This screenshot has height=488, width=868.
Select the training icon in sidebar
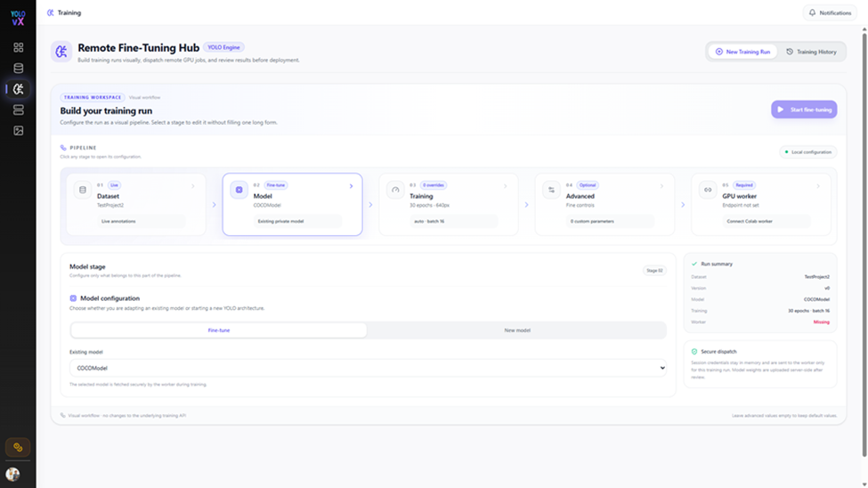(19, 89)
